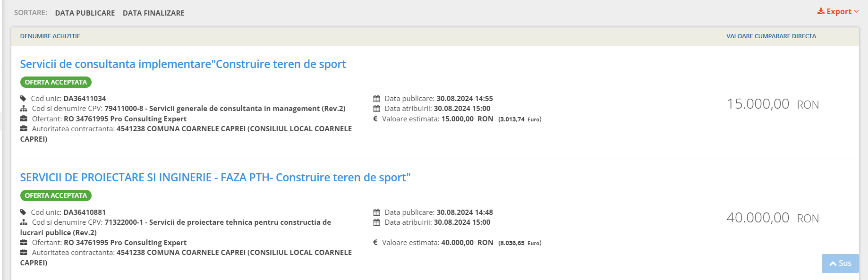Click the 3.013,74 Euro estimate

pos(520,119)
